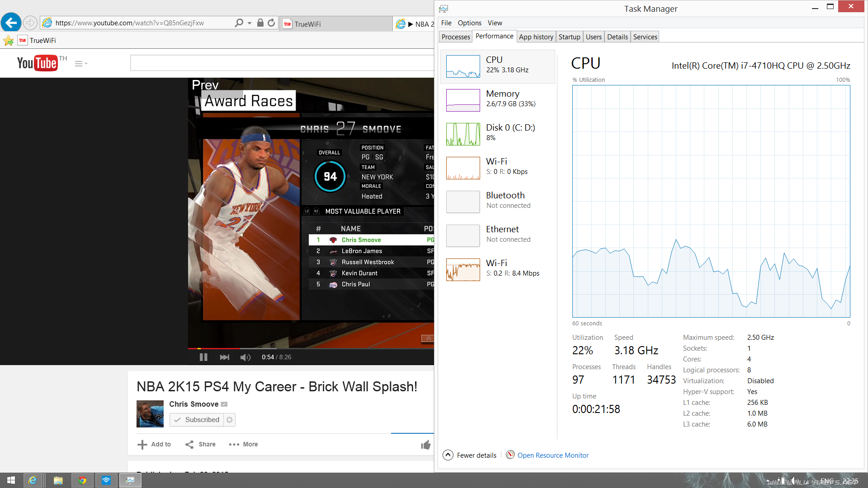
Task: Skip to the next video
Action: coord(224,357)
